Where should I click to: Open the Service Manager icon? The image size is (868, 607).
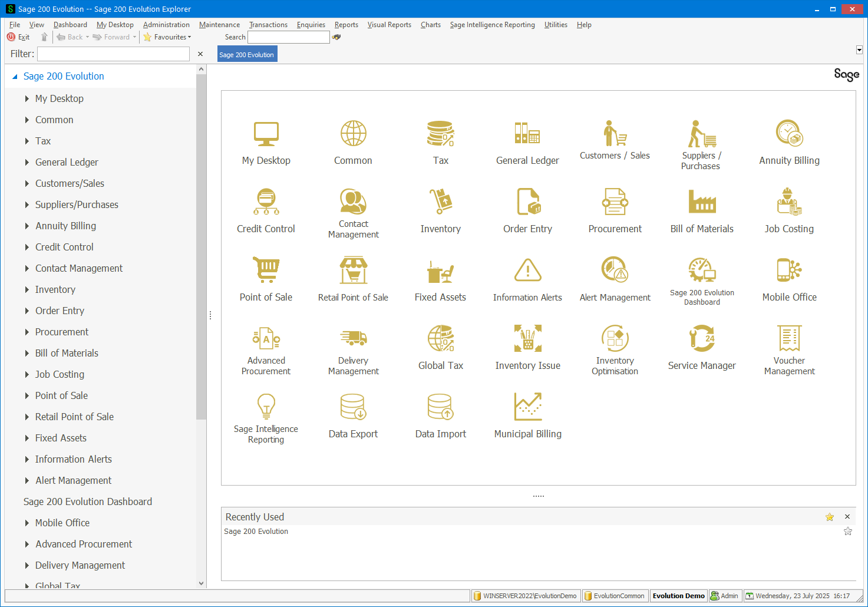702,339
